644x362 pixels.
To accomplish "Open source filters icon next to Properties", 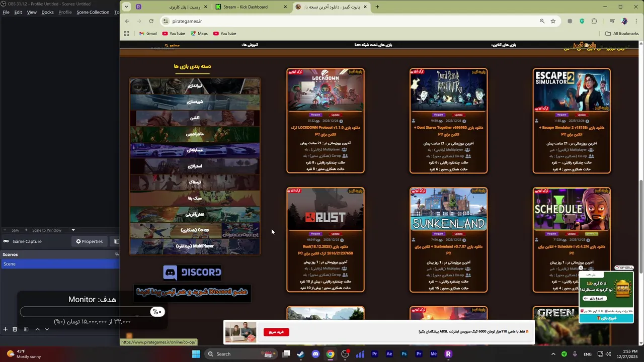I will [x=116, y=241].
